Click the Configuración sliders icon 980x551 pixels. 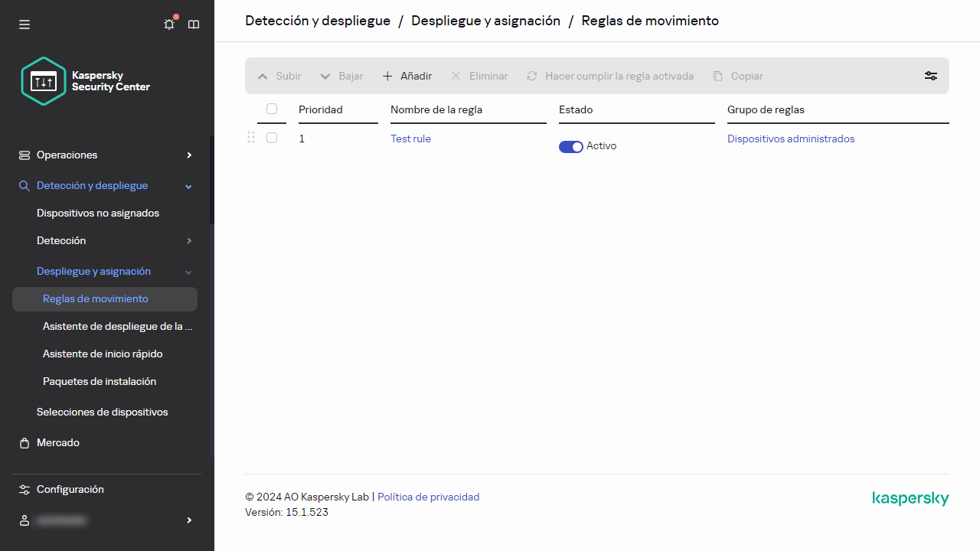coord(24,490)
